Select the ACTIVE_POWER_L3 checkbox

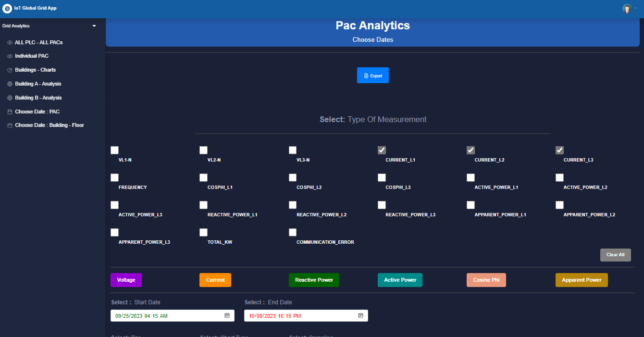[x=115, y=205]
